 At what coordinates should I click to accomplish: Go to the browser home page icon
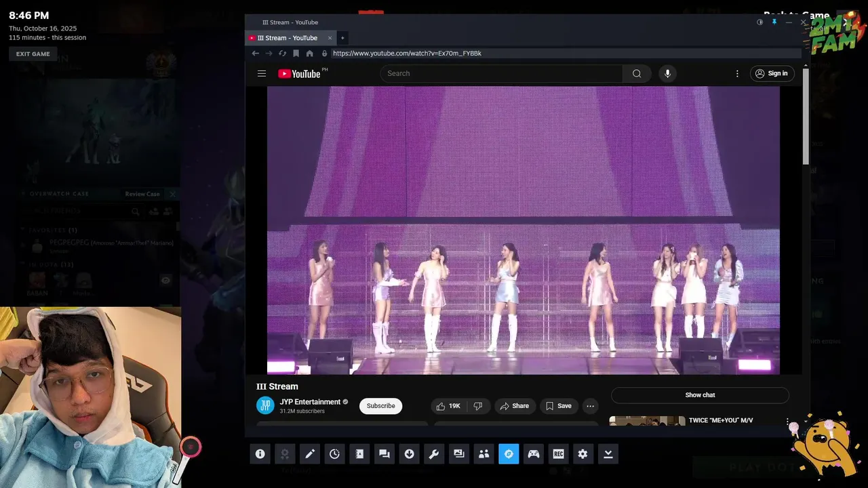pos(310,54)
